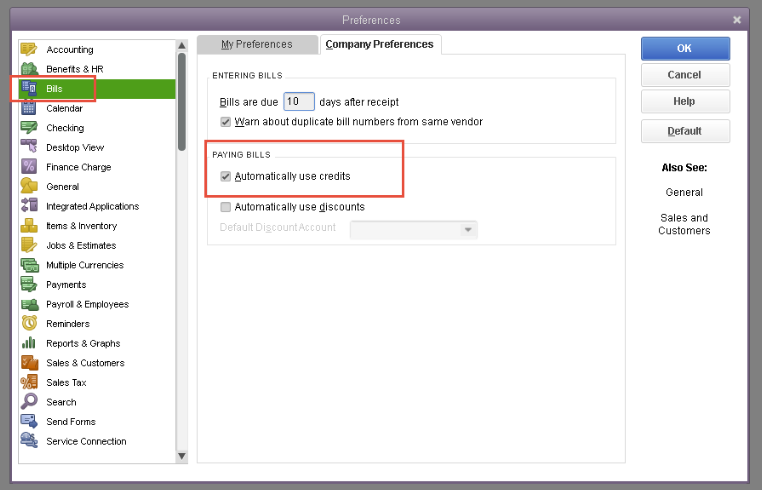Select the Reports & Graphs icon
Screen dimensions: 762x490
point(29,343)
